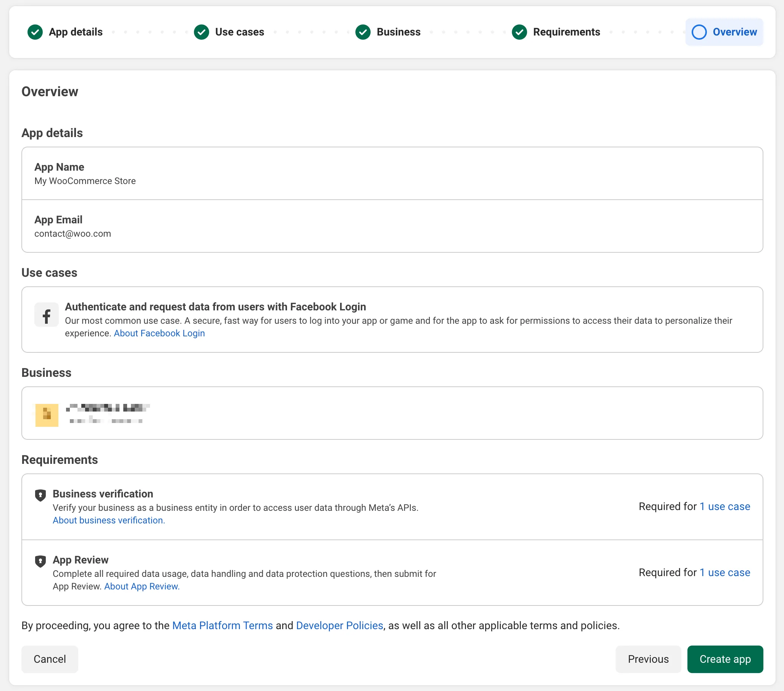The height and width of the screenshot is (691, 784).
Task: Go to the Business step
Action: coord(388,32)
